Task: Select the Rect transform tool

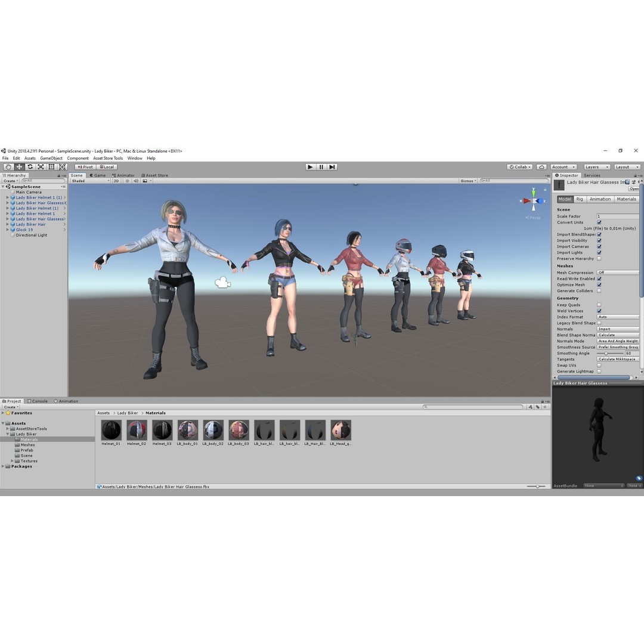Action: (x=51, y=167)
